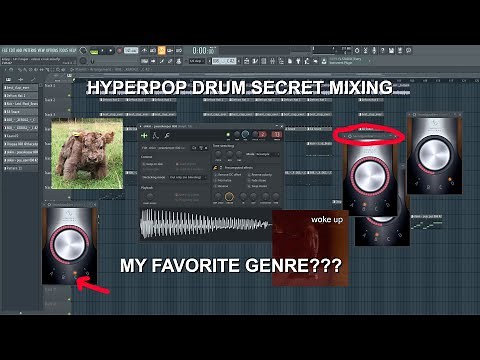
Task: Click the Playlist zoom magnifier tool
Action: (x=58, y=70)
